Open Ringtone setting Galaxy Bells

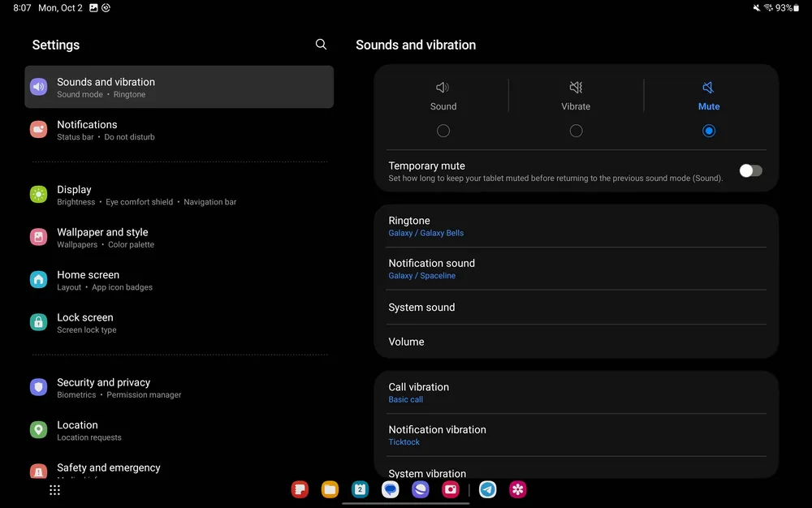577,226
